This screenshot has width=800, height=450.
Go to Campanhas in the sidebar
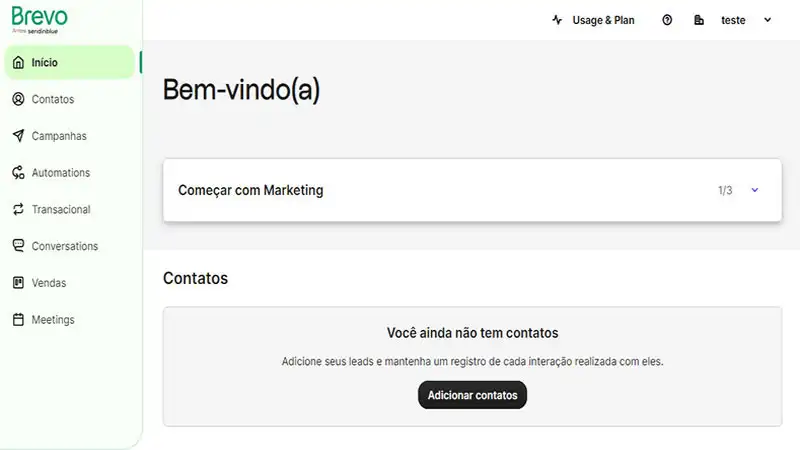(x=59, y=136)
